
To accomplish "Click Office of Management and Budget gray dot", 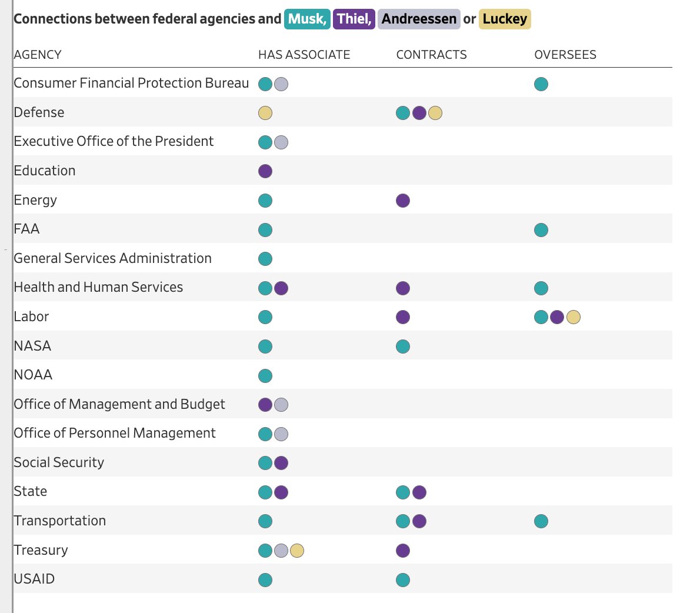I will (281, 405).
